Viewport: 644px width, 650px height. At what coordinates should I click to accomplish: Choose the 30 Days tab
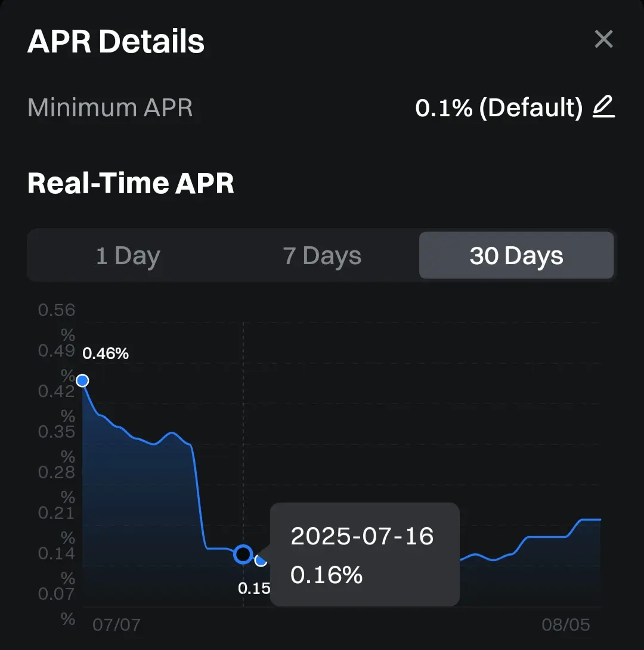click(516, 255)
